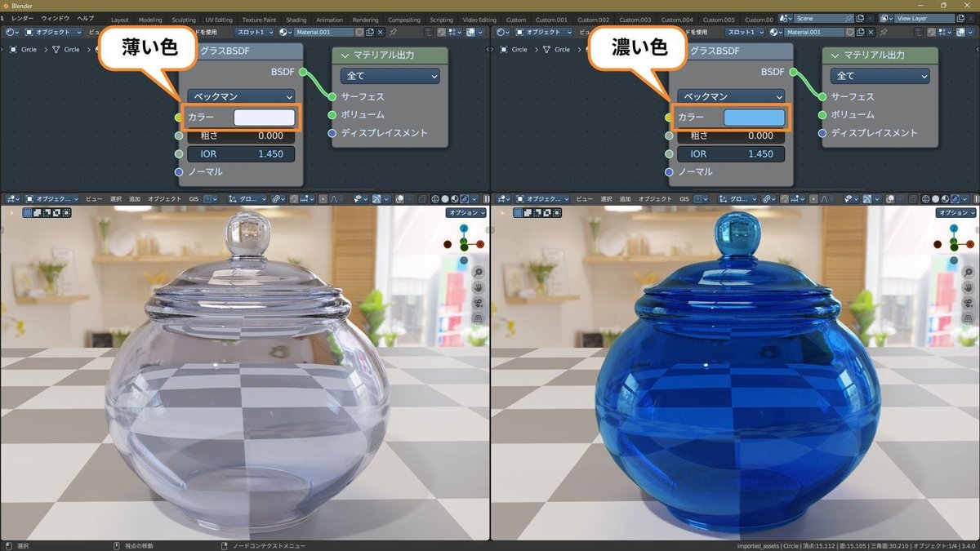The height and width of the screenshot is (551, 980).
Task: Open ベックマン distribution dropdown in right Glass node
Action: [x=731, y=96]
